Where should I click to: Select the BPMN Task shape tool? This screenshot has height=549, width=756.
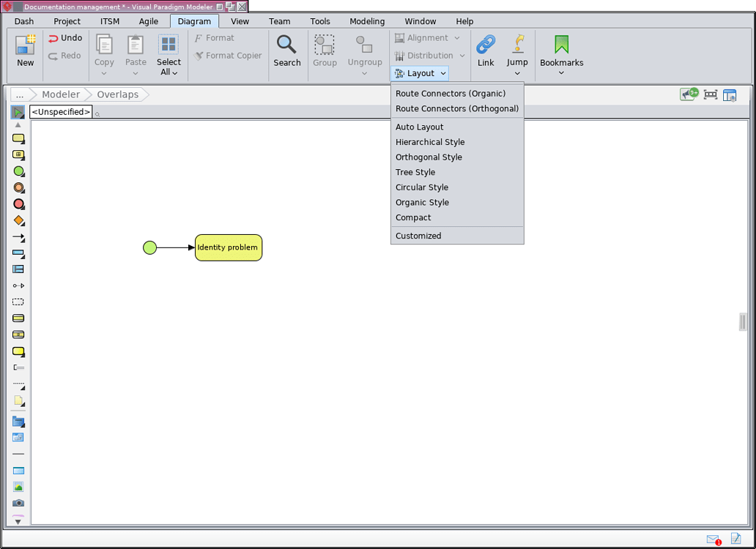pyautogui.click(x=19, y=138)
